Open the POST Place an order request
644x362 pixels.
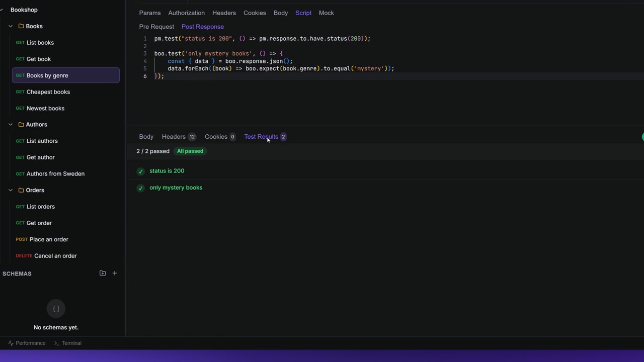[x=66, y=239]
